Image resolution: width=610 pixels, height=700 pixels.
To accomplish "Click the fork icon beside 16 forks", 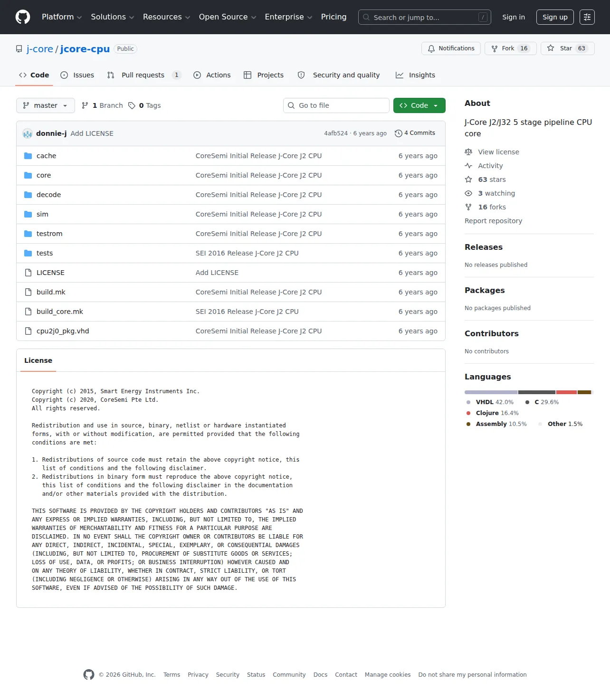I will click(468, 207).
